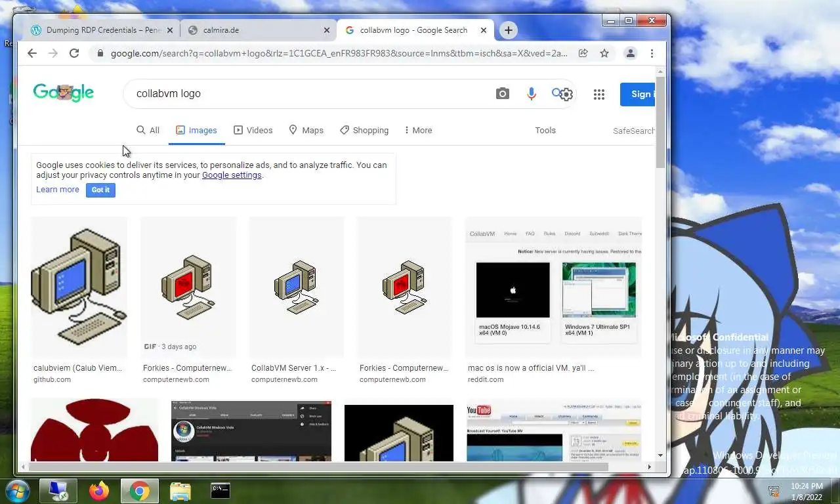The height and width of the screenshot is (504, 840).
Task: Click the padlock site info icon
Action: tap(100, 53)
